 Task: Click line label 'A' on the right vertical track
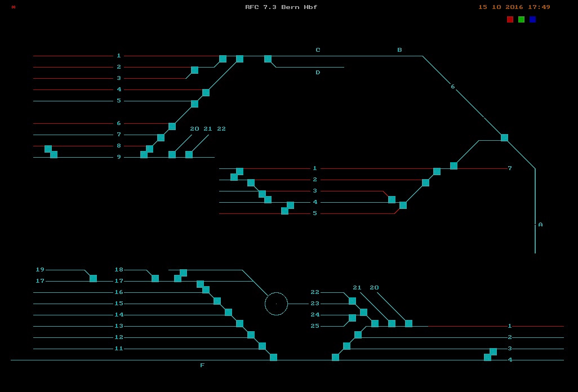coord(541,224)
